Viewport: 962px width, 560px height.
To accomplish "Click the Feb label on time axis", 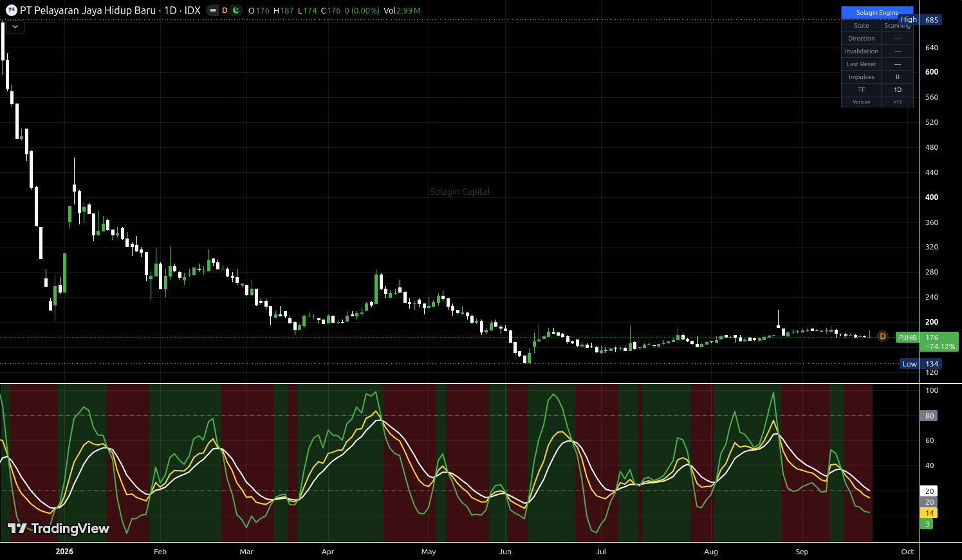I will 160,552.
